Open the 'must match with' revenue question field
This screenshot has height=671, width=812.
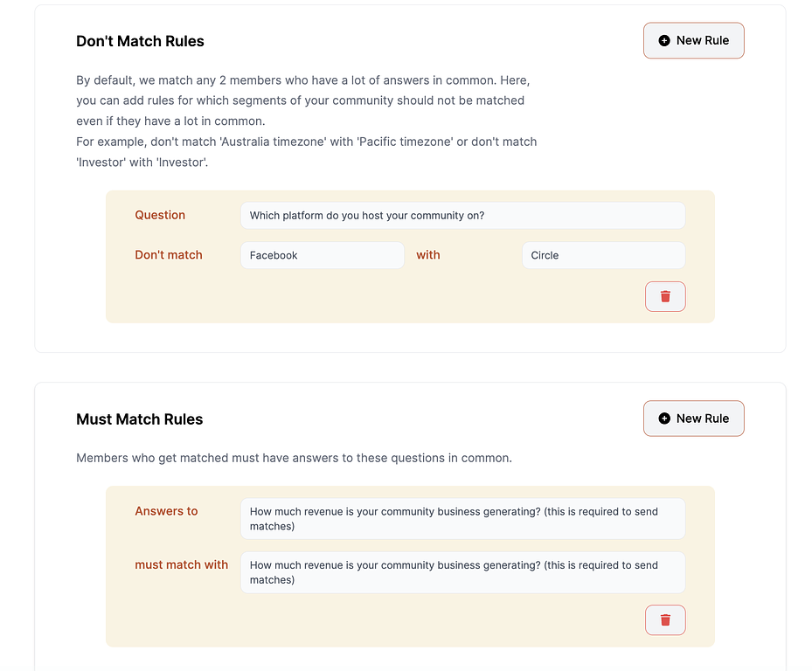(462, 572)
